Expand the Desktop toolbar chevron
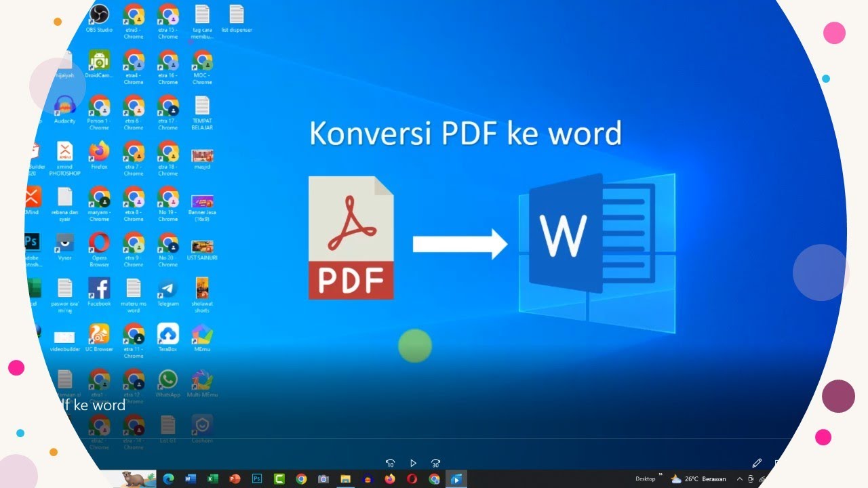 pos(660,476)
